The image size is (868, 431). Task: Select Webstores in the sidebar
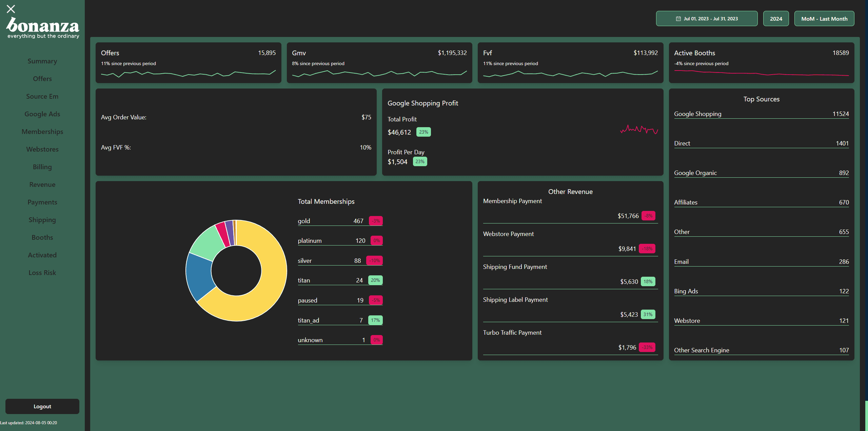click(x=42, y=149)
